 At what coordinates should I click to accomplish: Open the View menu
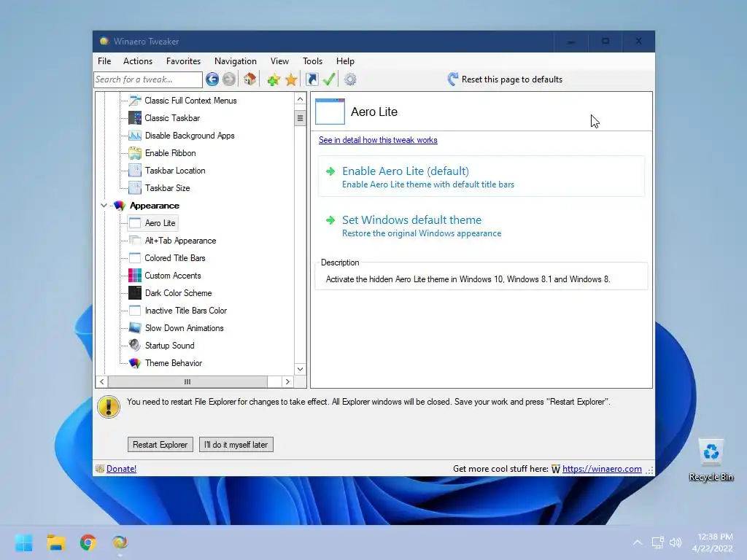279,61
